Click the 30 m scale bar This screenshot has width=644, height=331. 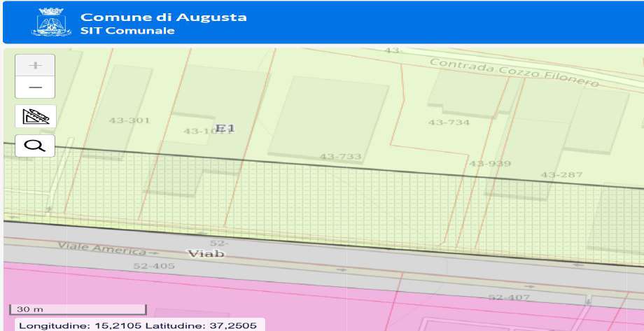click(x=77, y=309)
